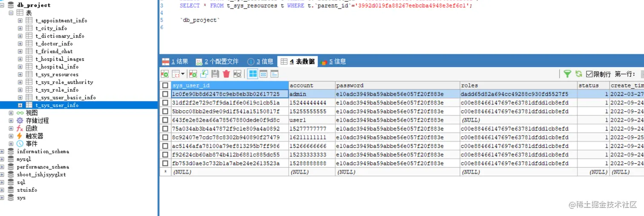
Task: Click the account cell 15266666666
Action: click(312, 146)
